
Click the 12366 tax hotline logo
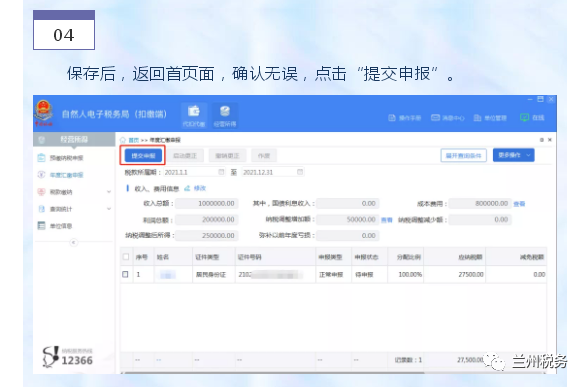(x=68, y=357)
